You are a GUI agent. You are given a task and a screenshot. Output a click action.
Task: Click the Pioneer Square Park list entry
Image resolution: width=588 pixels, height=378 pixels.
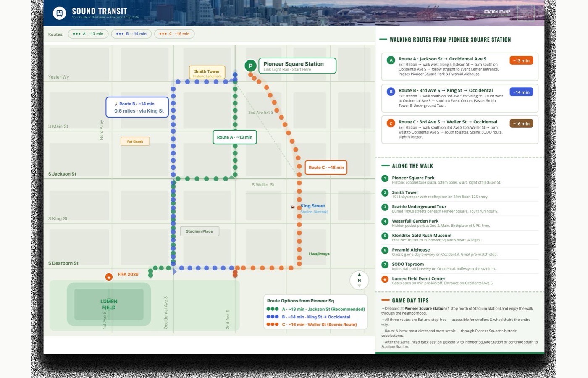(460, 180)
